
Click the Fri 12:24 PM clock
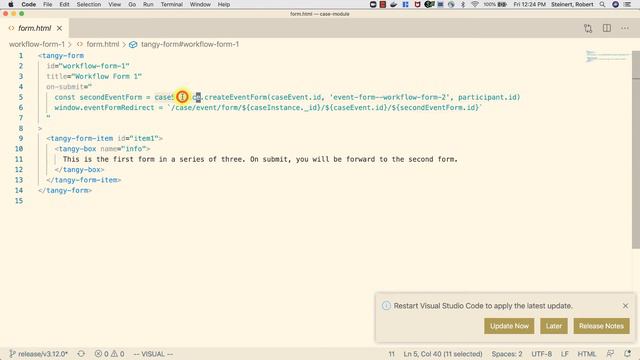point(529,4)
